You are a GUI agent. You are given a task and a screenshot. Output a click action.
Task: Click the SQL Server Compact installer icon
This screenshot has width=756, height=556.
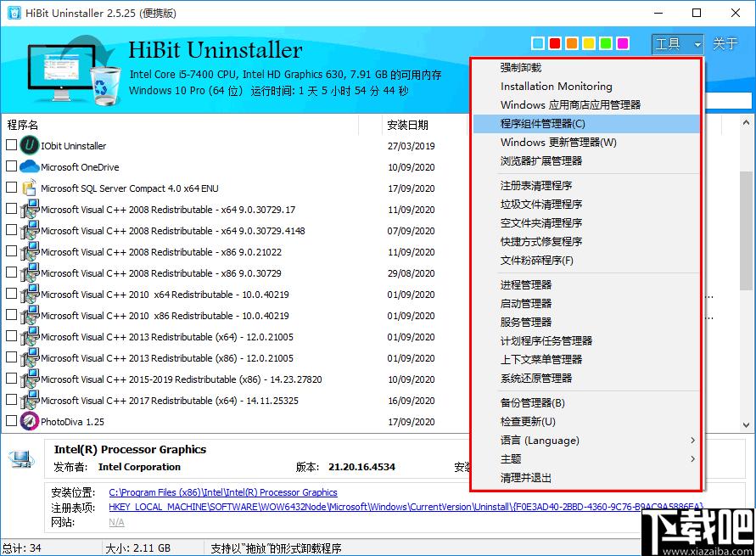click(x=29, y=188)
